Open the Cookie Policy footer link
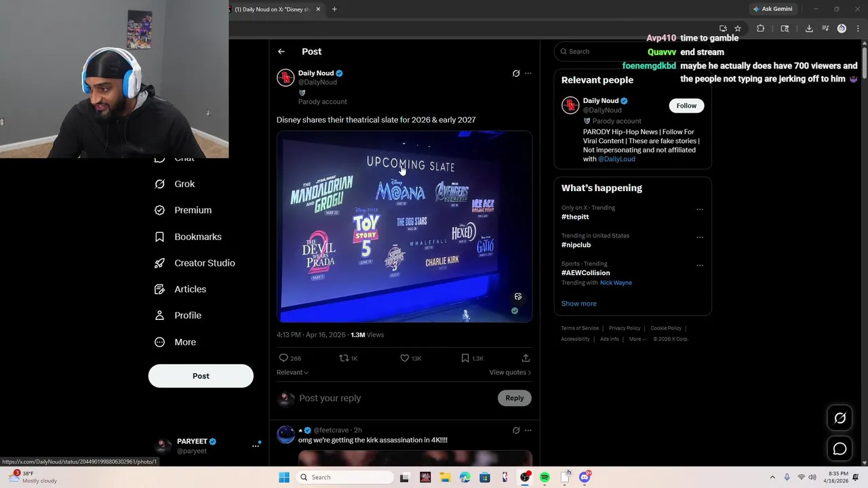 tap(666, 328)
